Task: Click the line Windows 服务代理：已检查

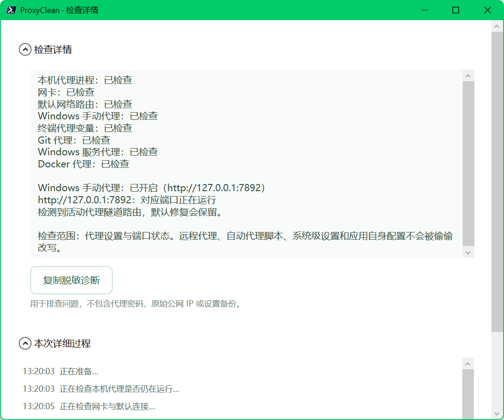Action: point(98,152)
